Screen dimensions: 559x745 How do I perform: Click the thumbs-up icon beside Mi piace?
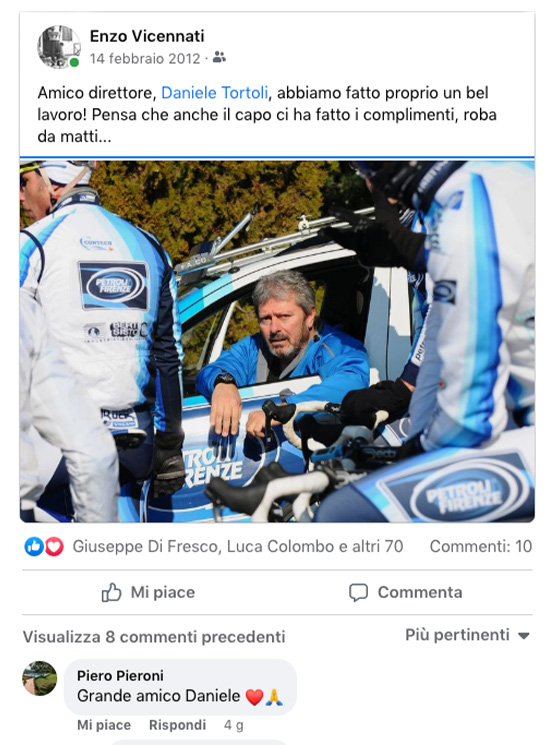pos(112,592)
